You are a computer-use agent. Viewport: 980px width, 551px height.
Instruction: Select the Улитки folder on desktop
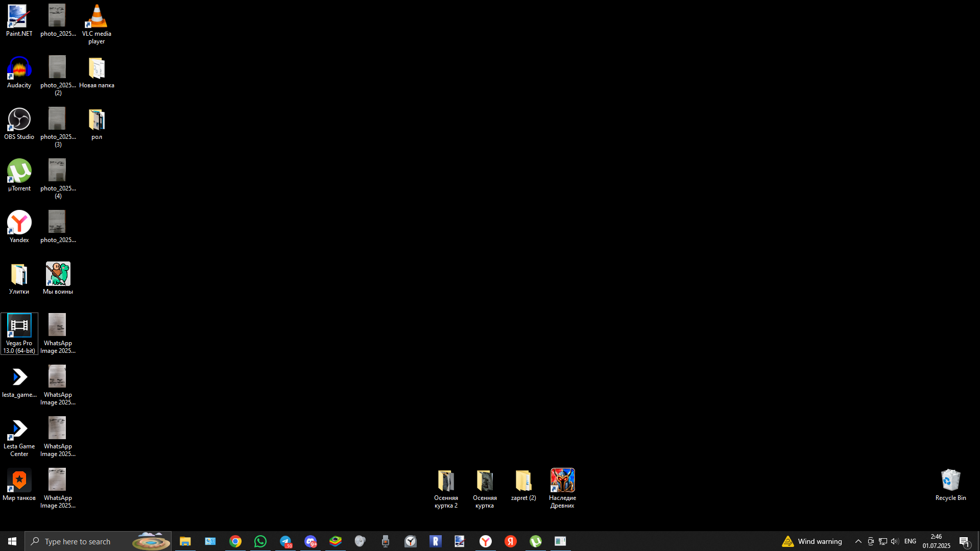pyautogui.click(x=19, y=279)
